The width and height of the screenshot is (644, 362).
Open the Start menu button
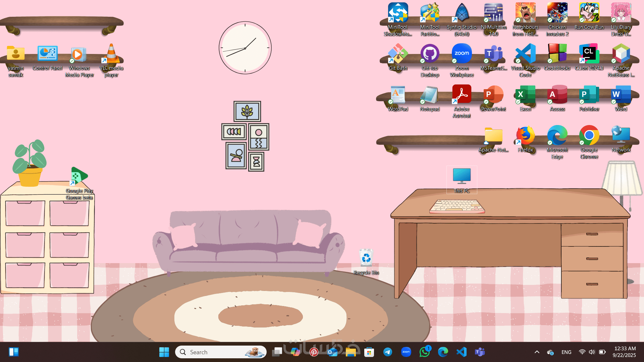[164, 352]
